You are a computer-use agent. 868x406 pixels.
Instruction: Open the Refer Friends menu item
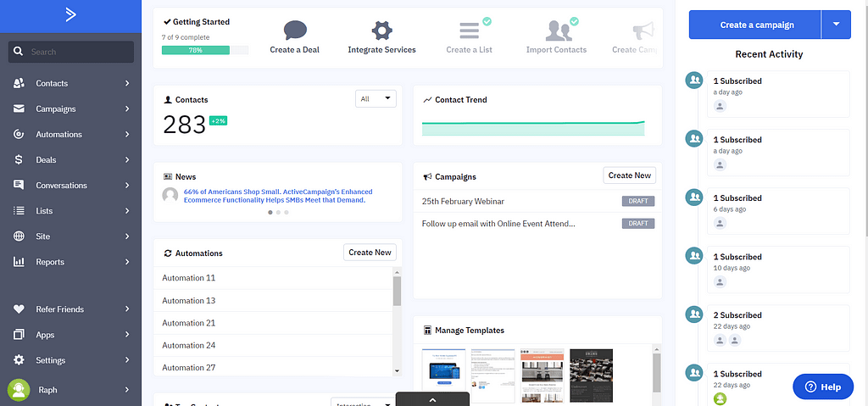[x=70, y=309]
